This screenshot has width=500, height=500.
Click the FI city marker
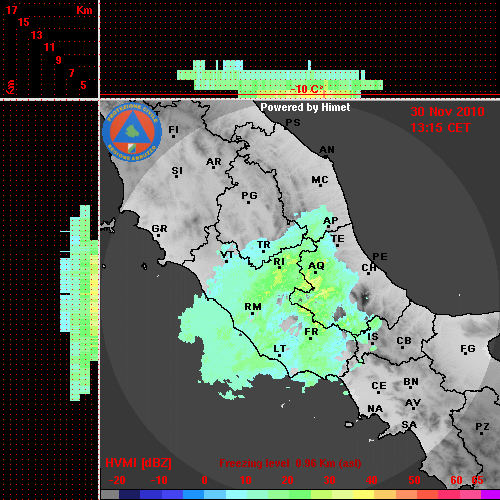coord(173,136)
